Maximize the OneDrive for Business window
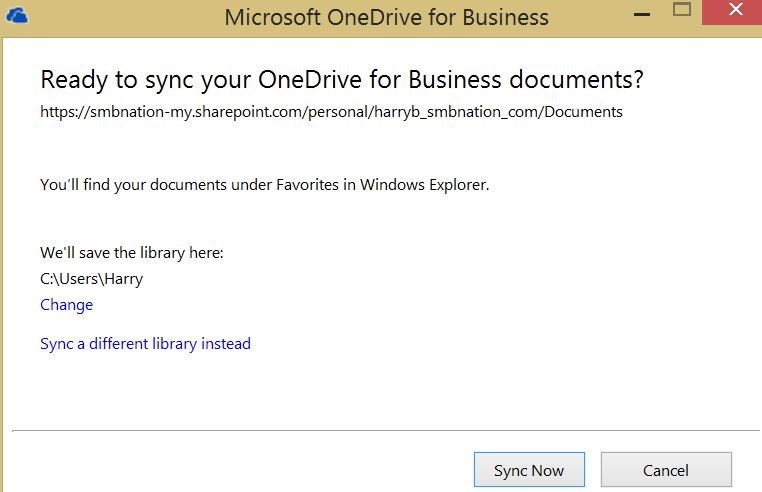The image size is (762, 492). point(682,9)
